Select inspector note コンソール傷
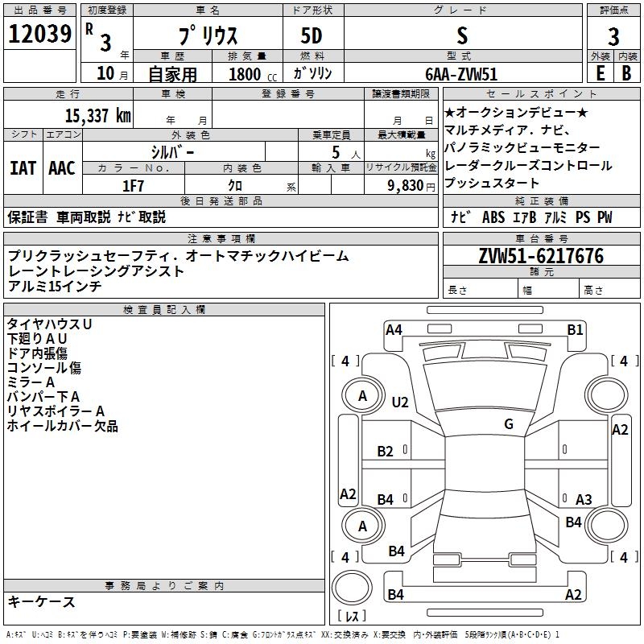The image size is (644, 644). click(x=44, y=368)
